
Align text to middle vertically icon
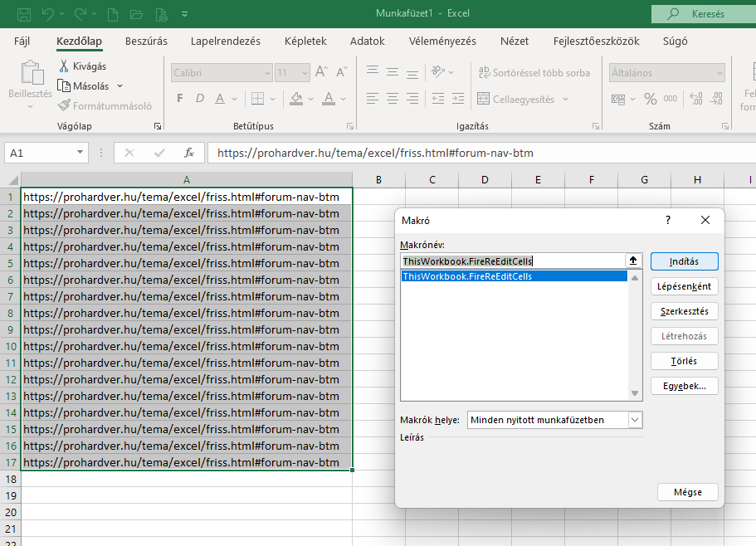point(393,72)
